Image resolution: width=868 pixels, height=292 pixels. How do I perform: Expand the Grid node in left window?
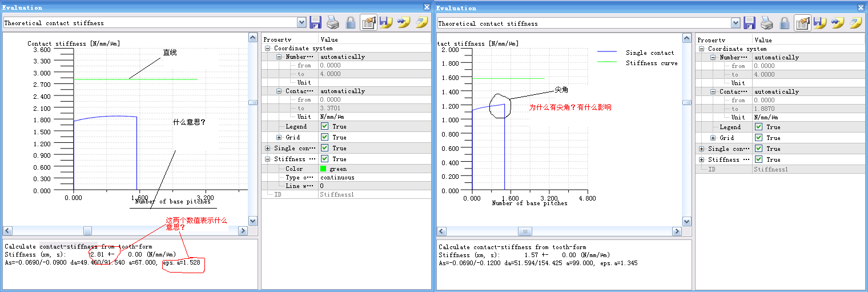click(x=279, y=137)
